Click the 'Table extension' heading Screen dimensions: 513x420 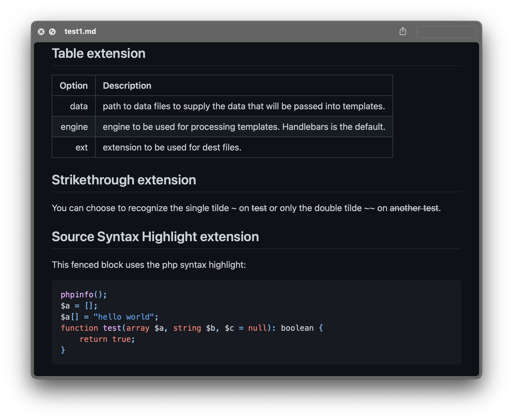pos(98,53)
